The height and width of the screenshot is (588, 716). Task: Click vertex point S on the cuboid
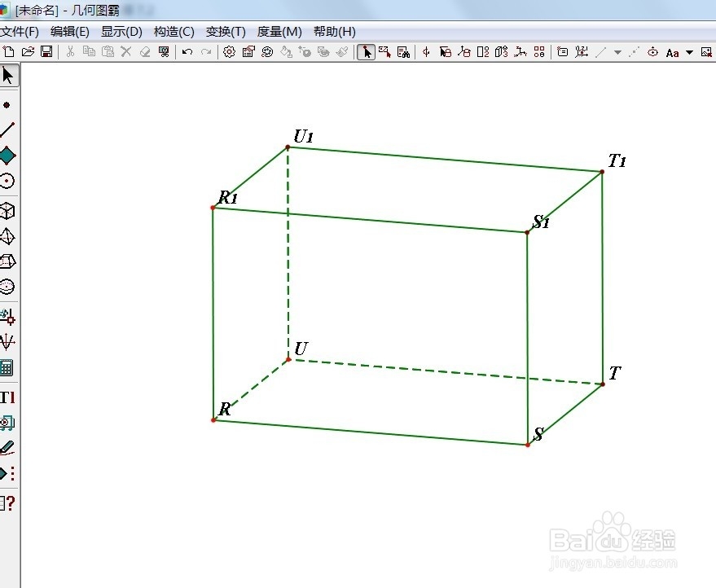[x=527, y=445]
